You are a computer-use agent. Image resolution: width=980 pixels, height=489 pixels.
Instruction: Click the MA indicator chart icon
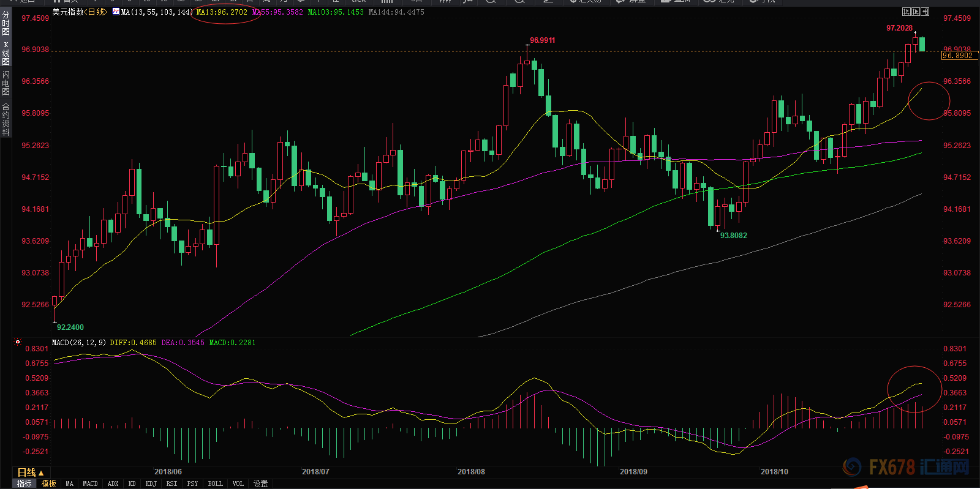(116, 12)
